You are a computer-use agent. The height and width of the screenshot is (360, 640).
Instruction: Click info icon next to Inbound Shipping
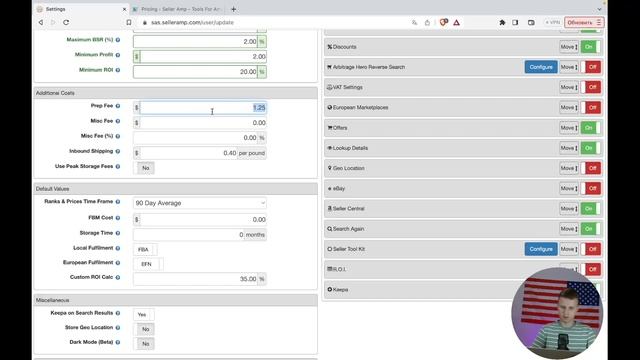(x=118, y=151)
